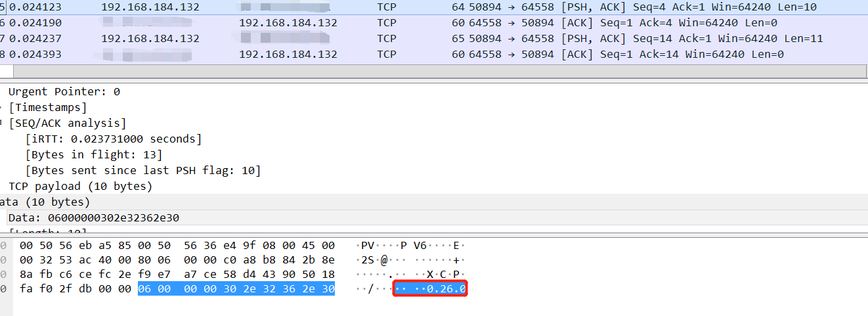The height and width of the screenshot is (316, 868).
Task: Click third hex row starting 8a fb c6
Action: pos(177,274)
